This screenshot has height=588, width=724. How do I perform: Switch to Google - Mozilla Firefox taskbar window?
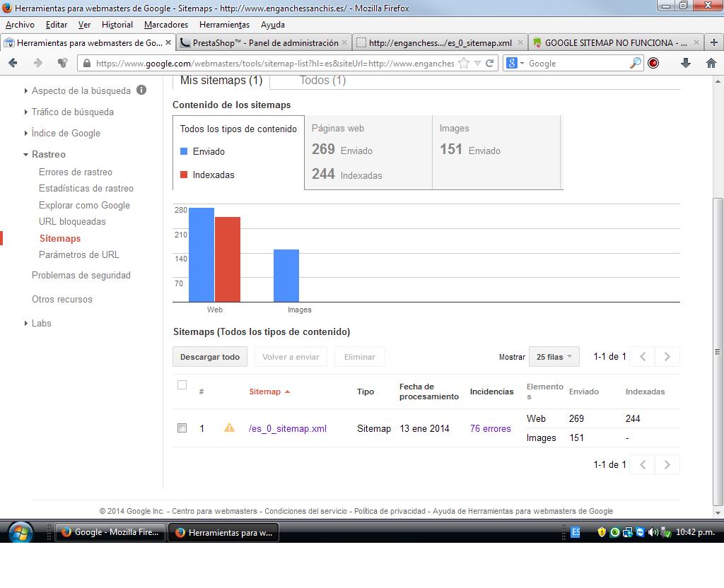[x=110, y=532]
